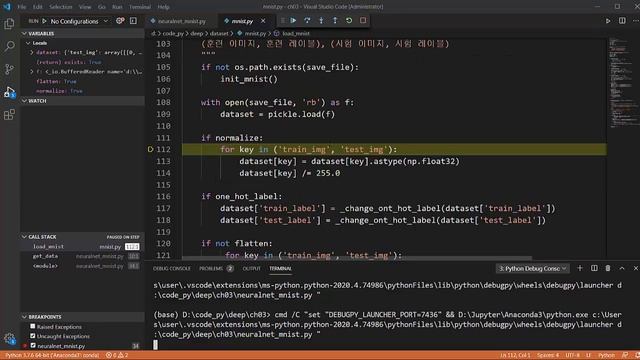Split the editor to the right
Screen dimensions: 640x360
[622, 21]
